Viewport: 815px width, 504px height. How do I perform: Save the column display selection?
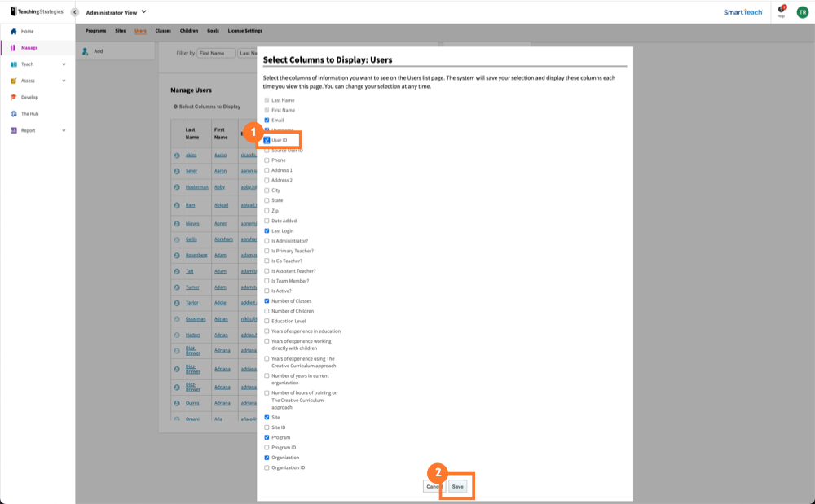pos(456,486)
